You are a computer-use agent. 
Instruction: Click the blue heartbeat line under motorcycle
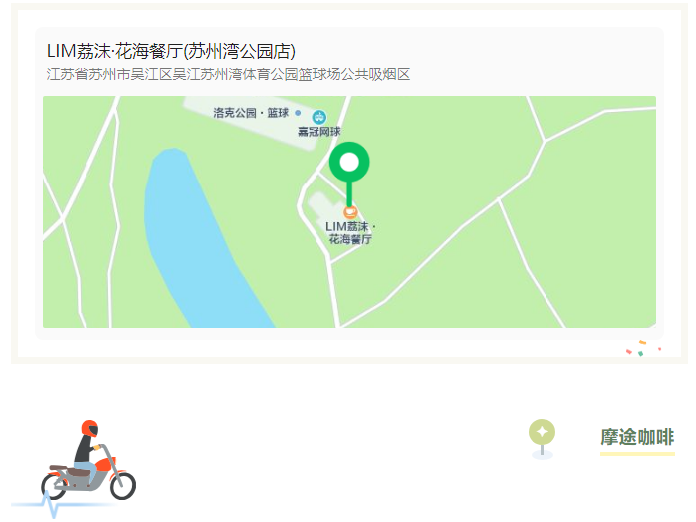[62, 506]
